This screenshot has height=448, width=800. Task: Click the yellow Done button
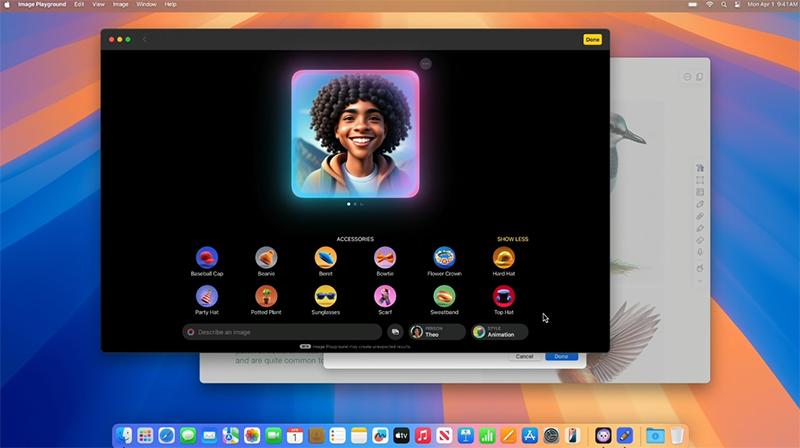[x=592, y=39]
